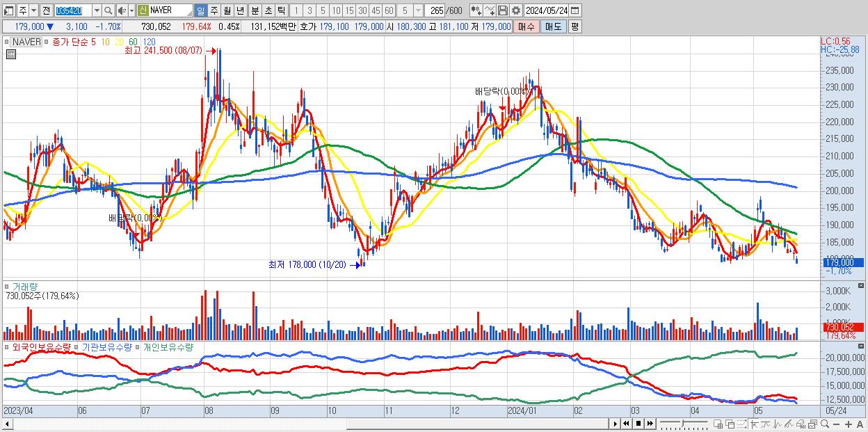
Task: Click the 전 button beside stock code
Action: click(x=46, y=11)
